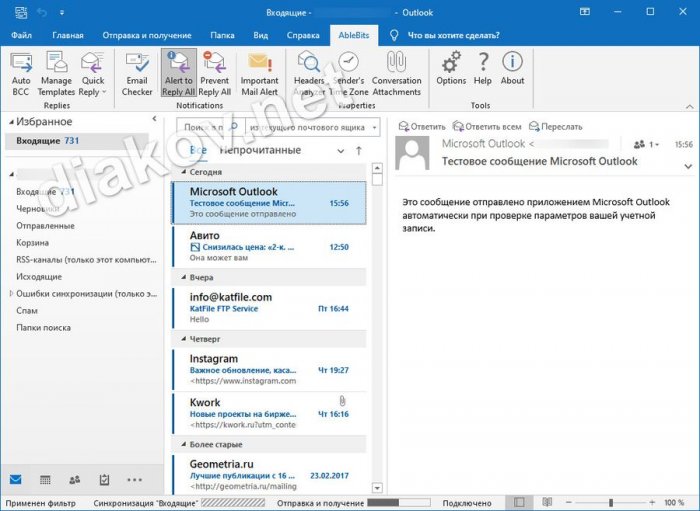Collapse the ribbon with the arrow
Image resolution: width=700 pixels, height=511 pixels.
[689, 106]
